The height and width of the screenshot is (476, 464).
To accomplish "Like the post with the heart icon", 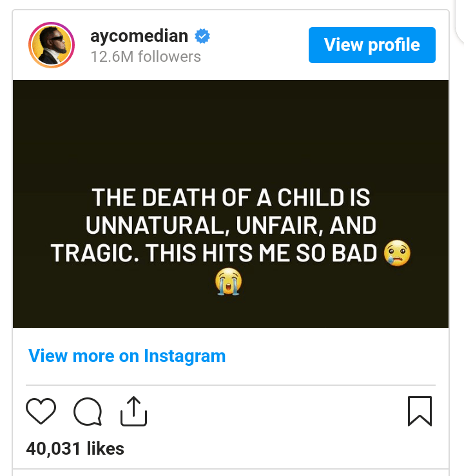I will coord(41,411).
